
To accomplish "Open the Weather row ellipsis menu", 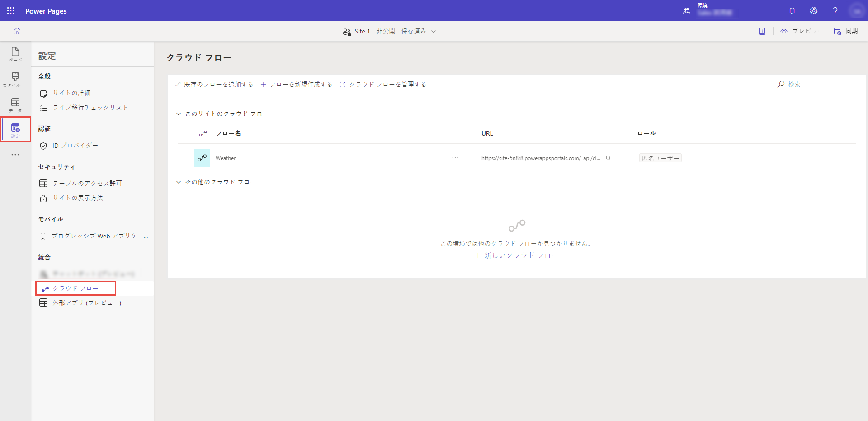I will (x=455, y=158).
